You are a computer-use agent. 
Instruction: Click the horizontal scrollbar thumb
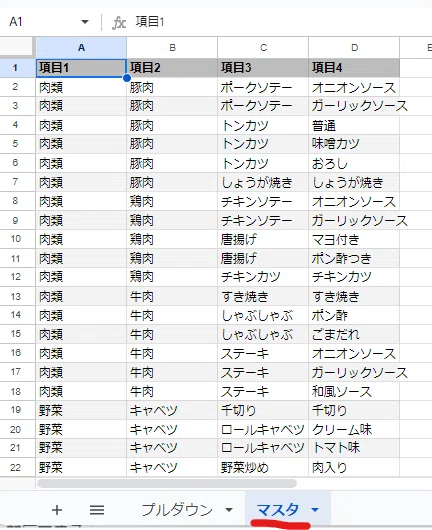pos(167,483)
